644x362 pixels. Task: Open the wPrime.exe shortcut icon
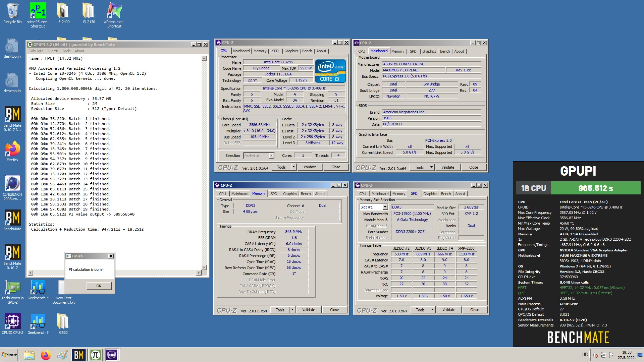pos(114,15)
